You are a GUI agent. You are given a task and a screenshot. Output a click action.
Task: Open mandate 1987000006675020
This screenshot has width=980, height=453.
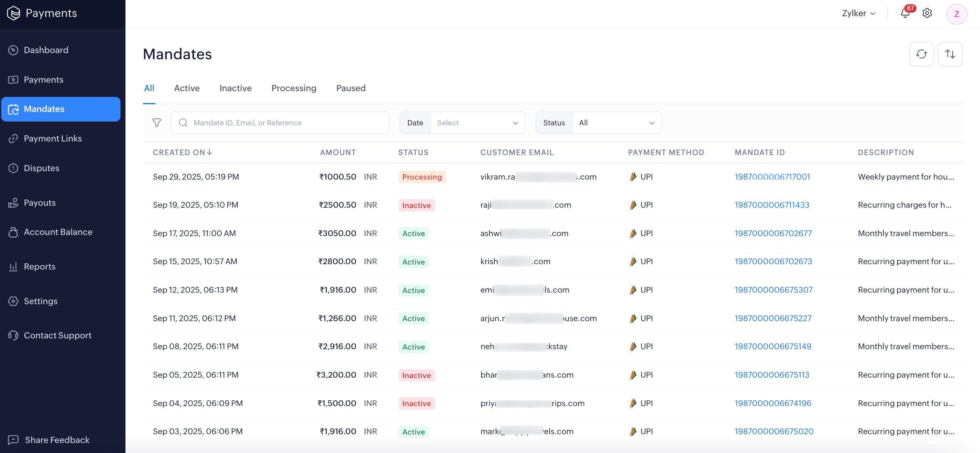(774, 431)
